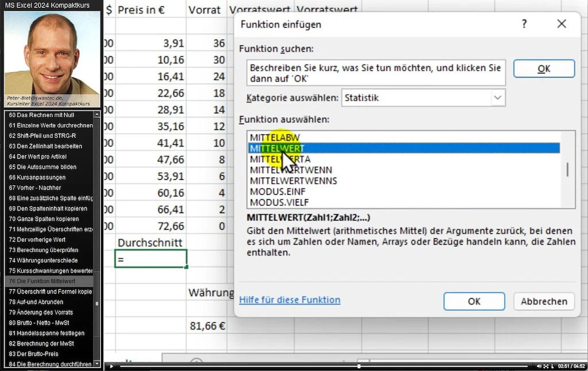The image size is (588, 371).
Task: Open chapter 71 Mehrzeilige Überschriften
Action: coord(49,229)
